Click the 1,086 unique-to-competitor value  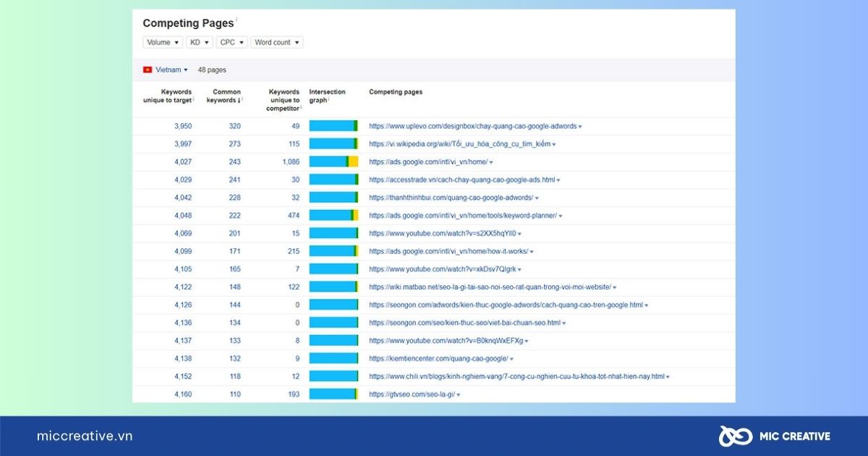pyautogui.click(x=291, y=162)
